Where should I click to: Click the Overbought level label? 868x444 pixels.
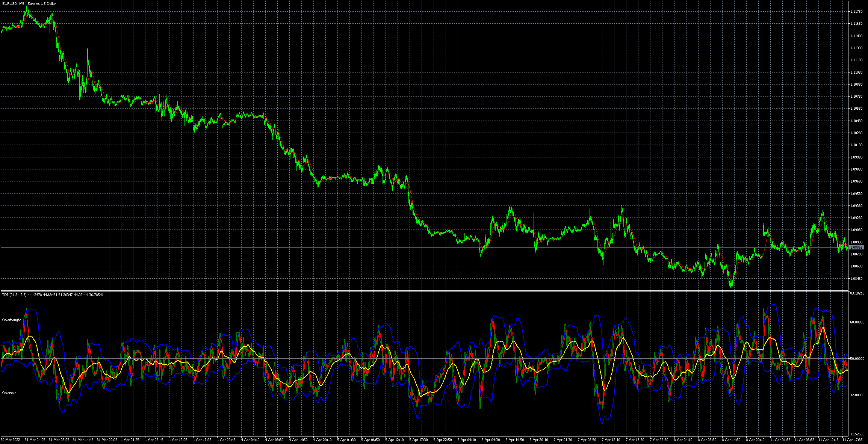(12, 320)
